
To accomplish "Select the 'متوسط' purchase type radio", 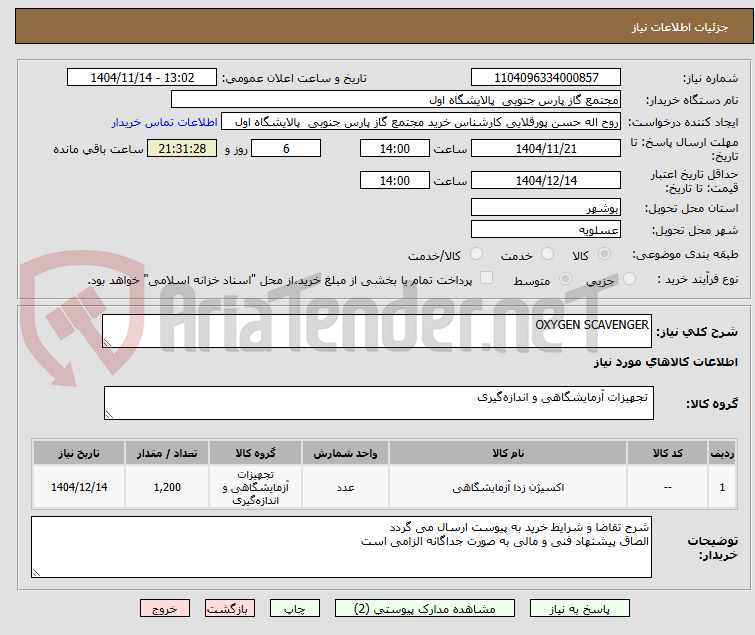I will coord(565,279).
